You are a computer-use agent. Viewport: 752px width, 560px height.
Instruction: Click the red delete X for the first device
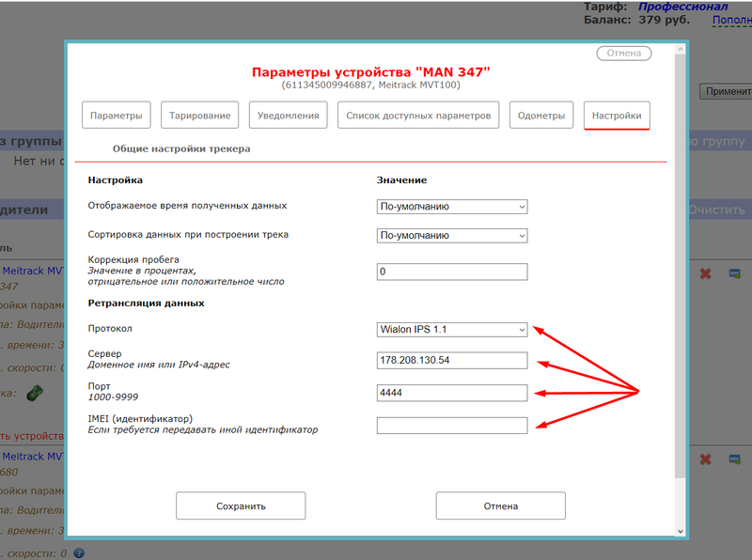point(706,273)
